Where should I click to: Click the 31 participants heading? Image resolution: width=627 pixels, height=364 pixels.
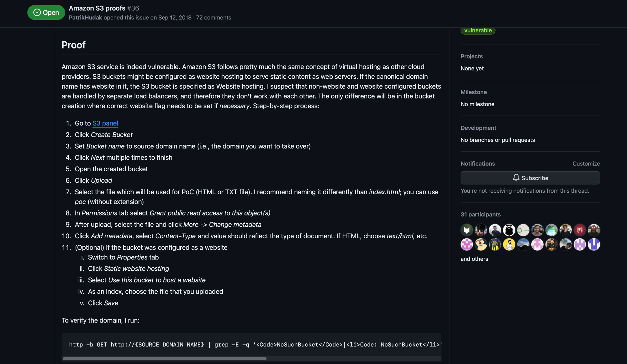point(480,215)
